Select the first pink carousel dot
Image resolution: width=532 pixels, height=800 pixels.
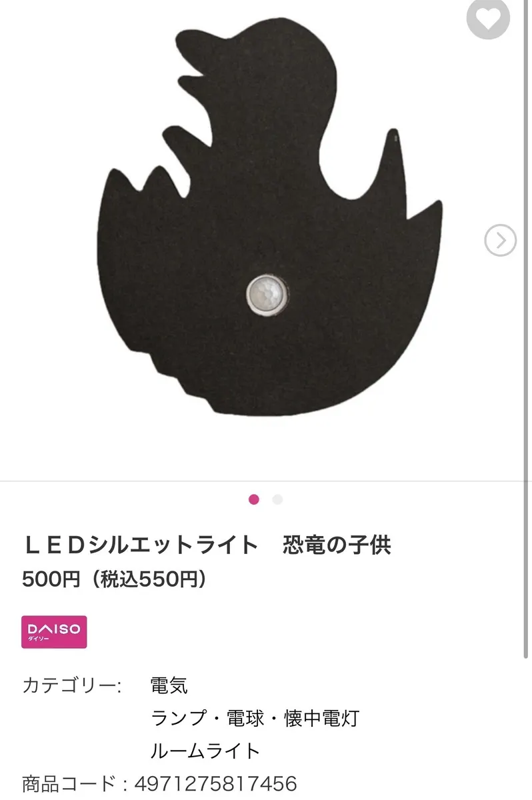point(253,499)
